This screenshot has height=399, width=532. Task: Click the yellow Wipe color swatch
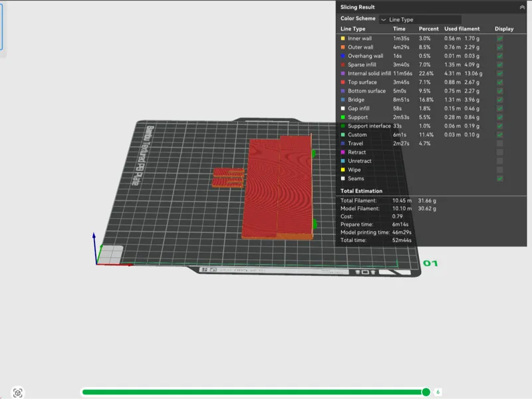click(x=342, y=170)
